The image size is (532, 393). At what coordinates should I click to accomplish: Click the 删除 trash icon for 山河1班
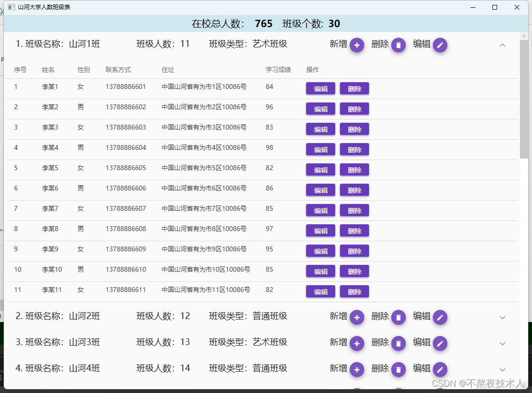pyautogui.click(x=399, y=44)
